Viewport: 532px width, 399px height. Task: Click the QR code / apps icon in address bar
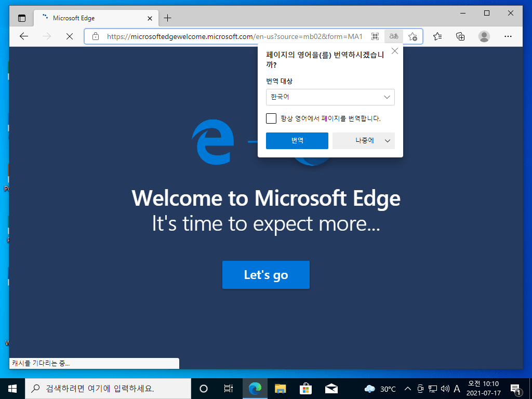click(375, 36)
